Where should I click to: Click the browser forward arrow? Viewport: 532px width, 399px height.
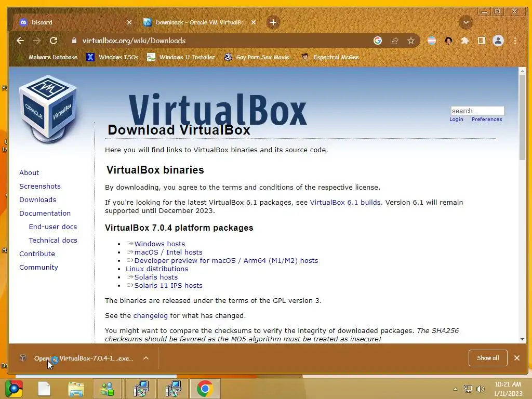tap(37, 41)
